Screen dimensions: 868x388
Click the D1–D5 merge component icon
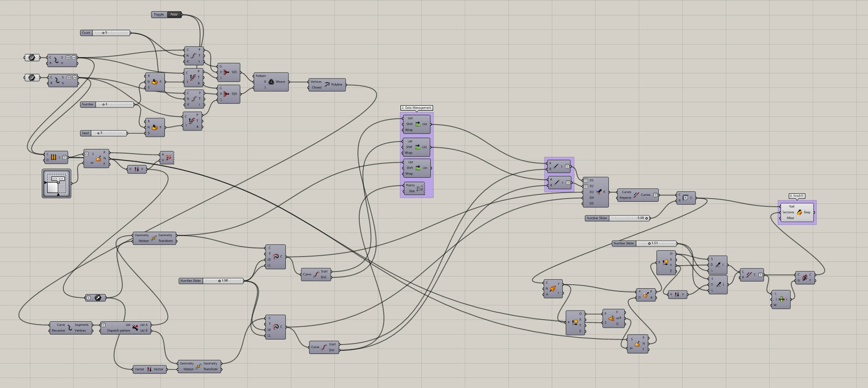pyautogui.click(x=598, y=192)
